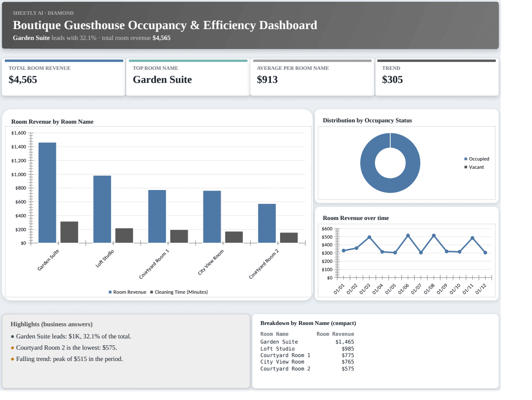Screen dimensions: 532x400
Task: Select the 01/05 data point on line chart
Action: [x=395, y=252]
